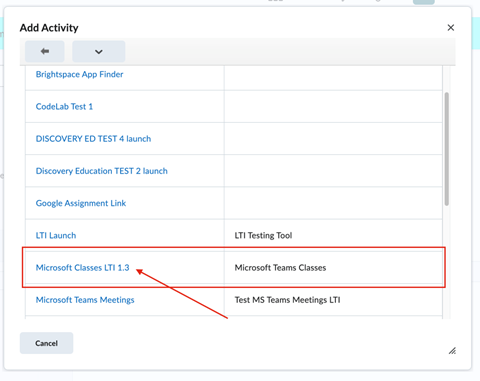
Task: Click the LTI Testing Tool description
Action: click(263, 235)
